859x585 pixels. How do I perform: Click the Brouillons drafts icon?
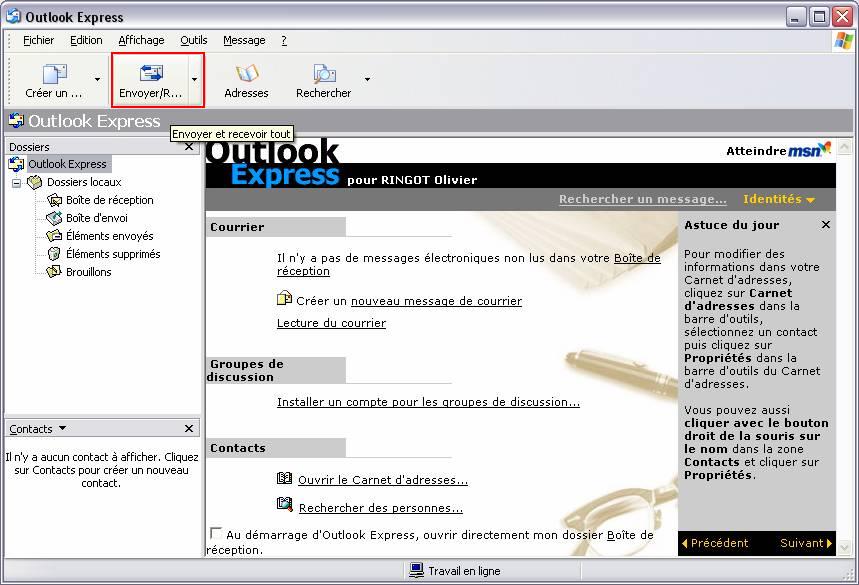(54, 272)
